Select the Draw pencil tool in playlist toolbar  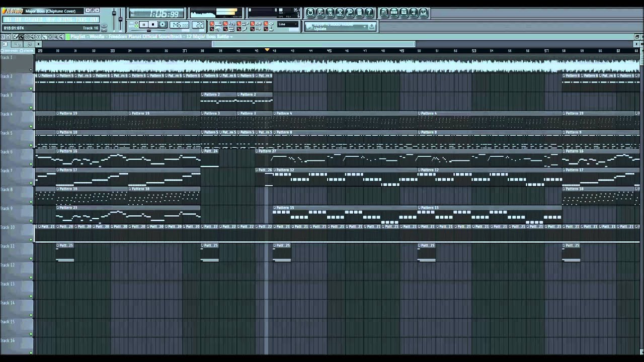tap(16, 37)
